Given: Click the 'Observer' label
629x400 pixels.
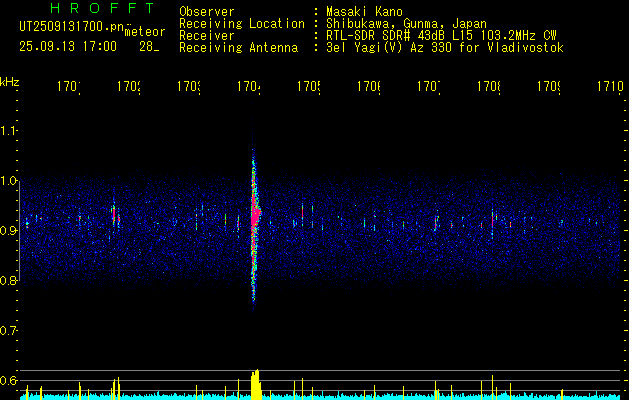Looking at the screenshot, I should (x=207, y=12).
